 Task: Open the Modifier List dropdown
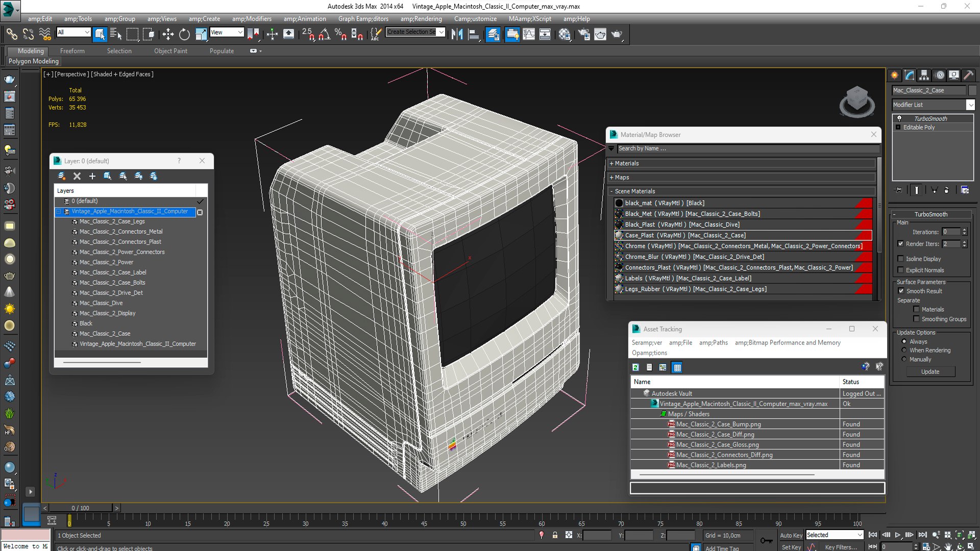(x=970, y=105)
